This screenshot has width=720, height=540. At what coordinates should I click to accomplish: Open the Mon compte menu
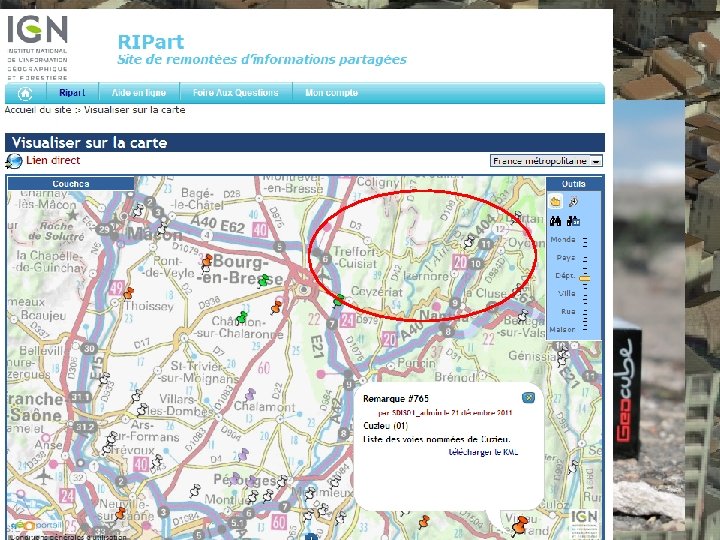pyautogui.click(x=332, y=93)
